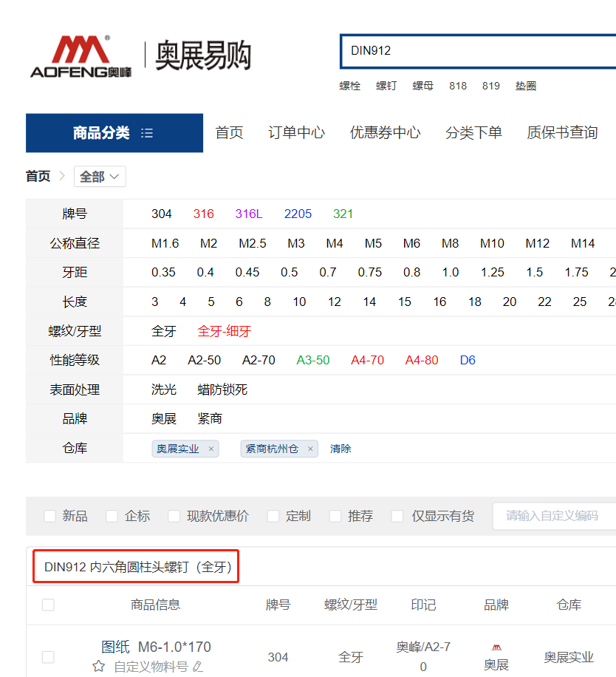Check the 现款优惠价 checkbox
Screen dimensions: 616x677
[x=174, y=516]
